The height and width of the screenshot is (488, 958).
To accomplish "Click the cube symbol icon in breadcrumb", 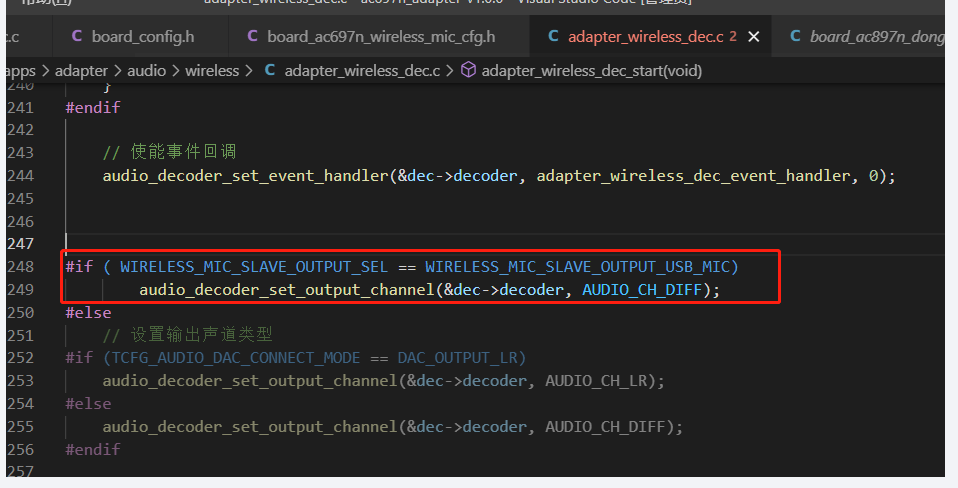I will coord(469,70).
